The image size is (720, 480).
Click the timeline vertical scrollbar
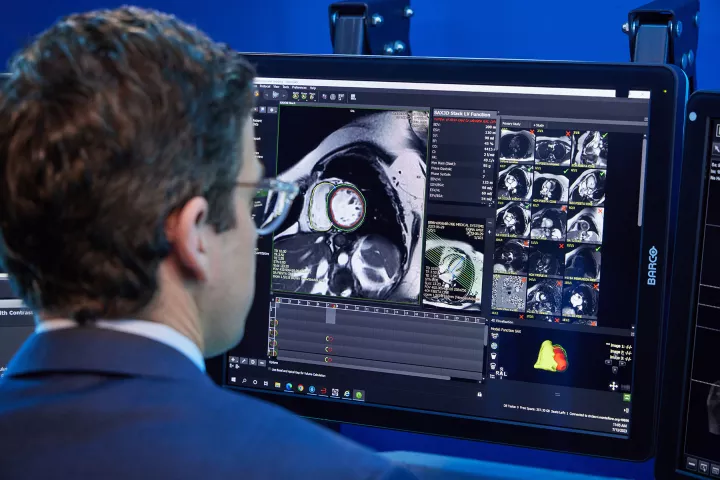[x=485, y=336]
